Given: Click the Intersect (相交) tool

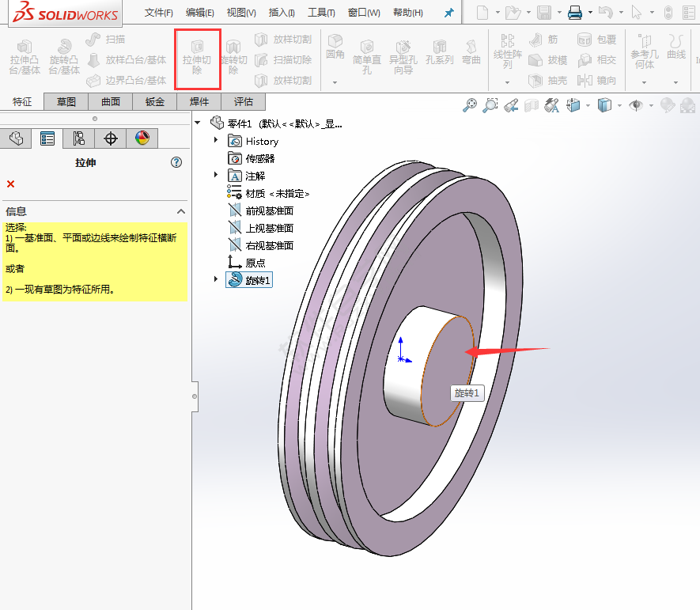Looking at the screenshot, I should tap(596, 60).
